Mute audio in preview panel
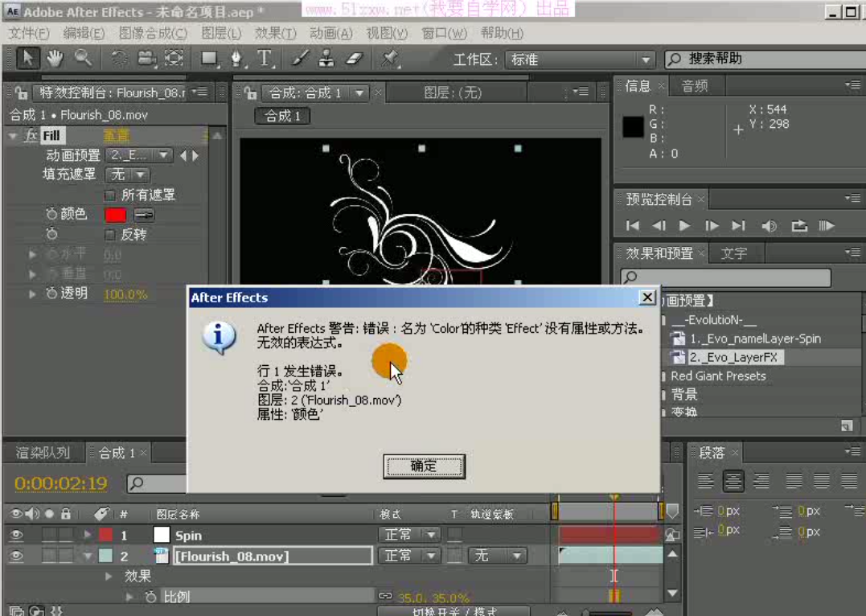Image resolution: width=866 pixels, height=616 pixels. [x=769, y=225]
